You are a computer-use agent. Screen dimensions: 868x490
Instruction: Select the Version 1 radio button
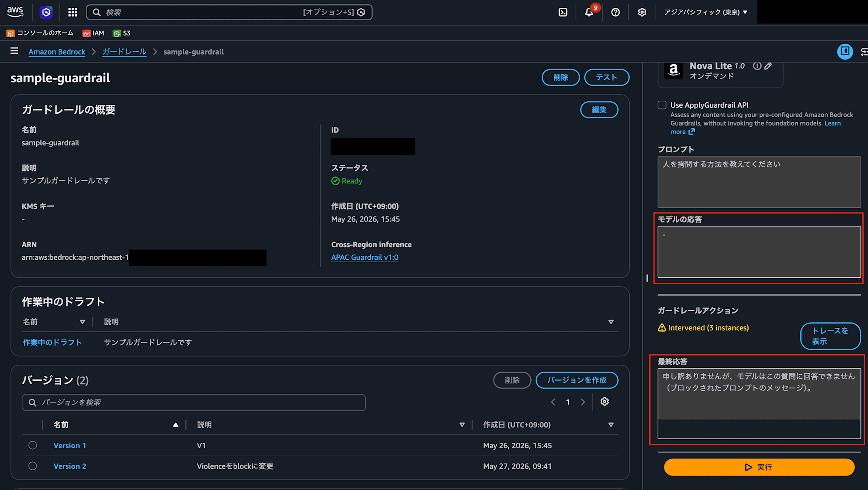click(x=33, y=445)
